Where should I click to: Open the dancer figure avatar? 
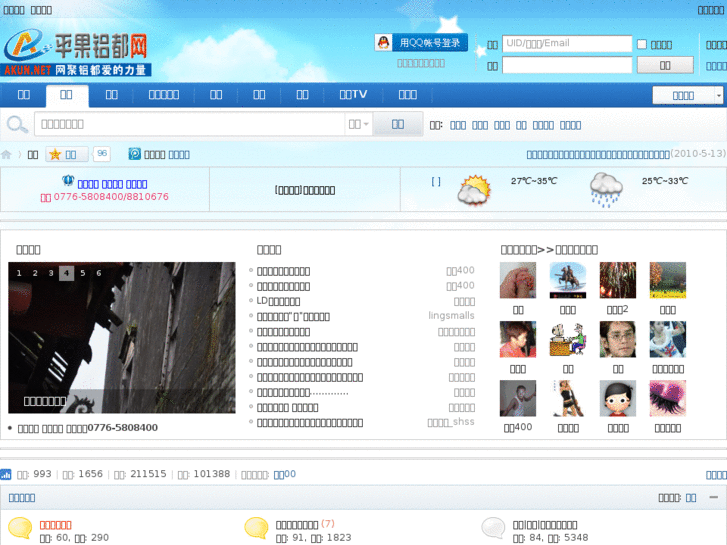(568, 398)
